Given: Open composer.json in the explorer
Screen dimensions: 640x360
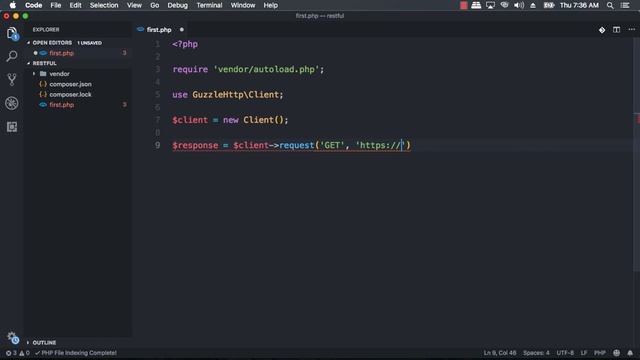Looking at the screenshot, I should pyautogui.click(x=70, y=84).
